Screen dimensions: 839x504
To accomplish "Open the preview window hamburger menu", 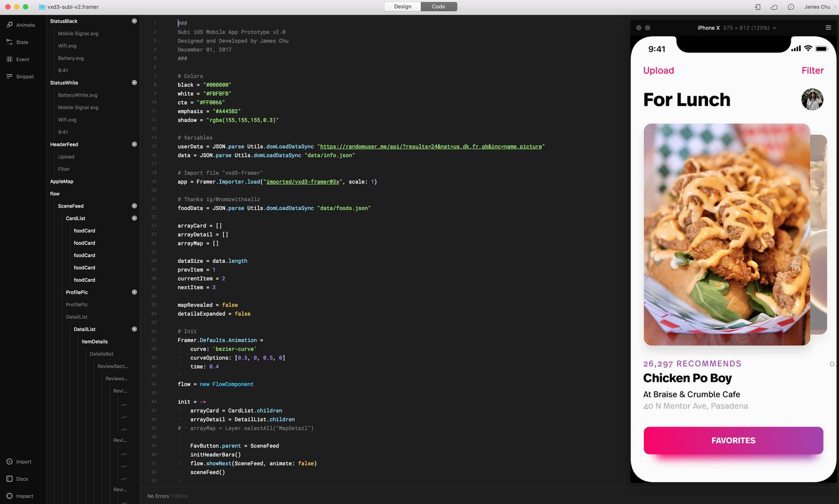I will 828,27.
